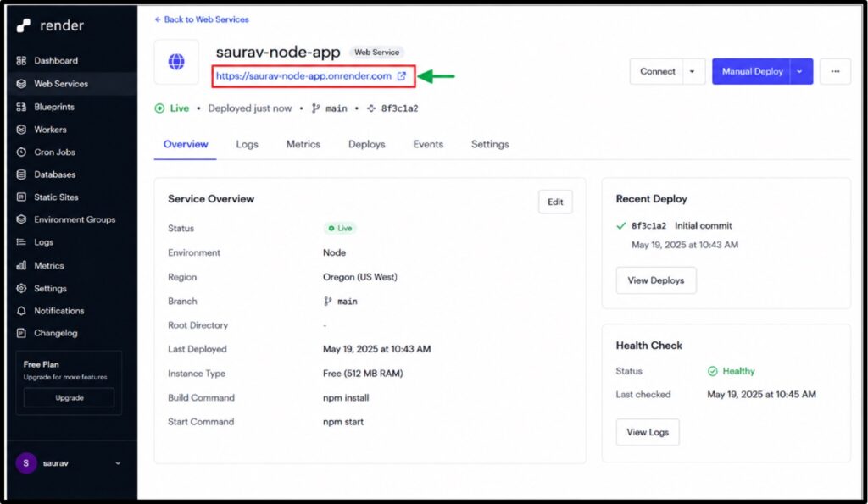The image size is (868, 504).
Task: Click the purple S user avatar
Action: pyautogui.click(x=26, y=463)
